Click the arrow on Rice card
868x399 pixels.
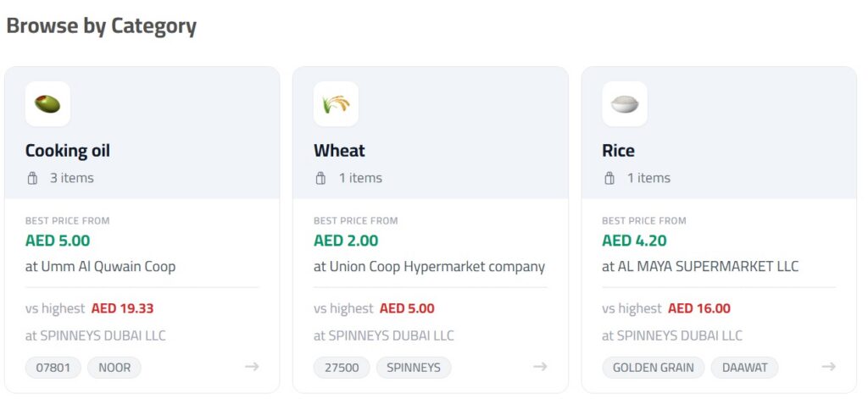coord(828,367)
